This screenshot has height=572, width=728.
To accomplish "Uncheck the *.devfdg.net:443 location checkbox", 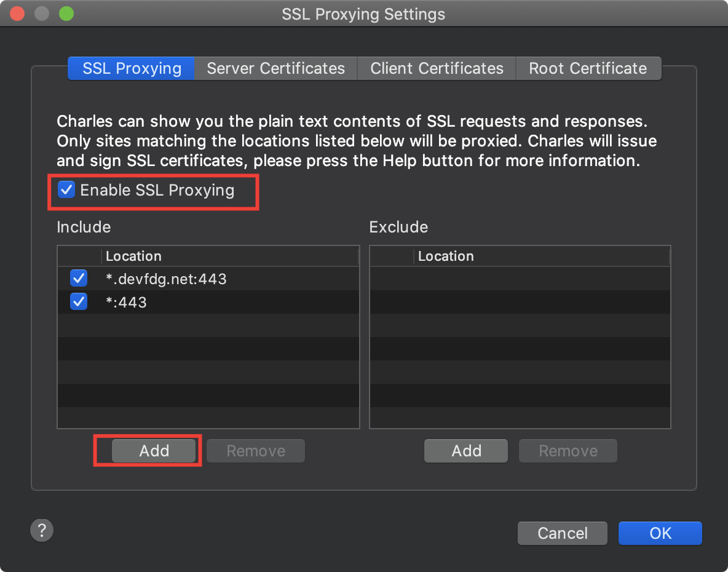I will [79, 279].
